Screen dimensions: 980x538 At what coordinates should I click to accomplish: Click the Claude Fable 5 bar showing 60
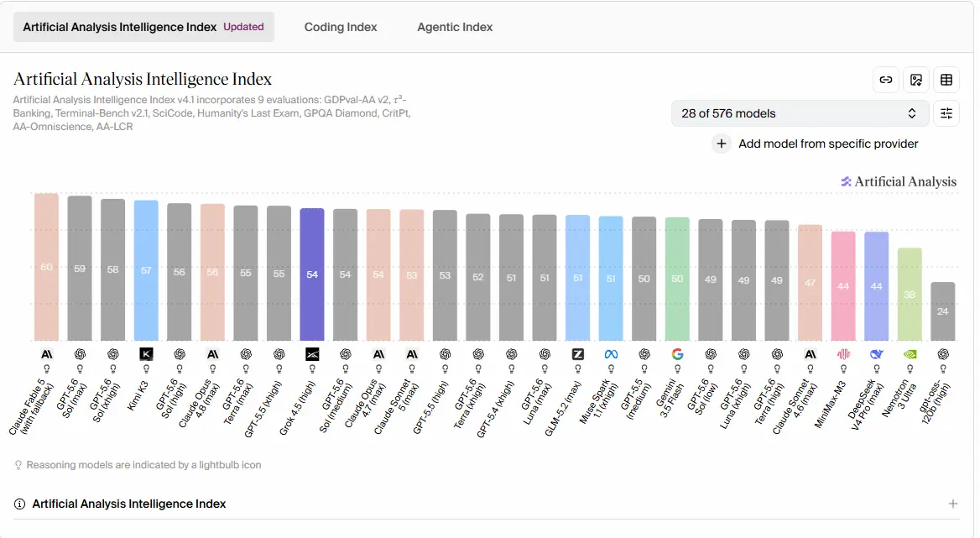(x=46, y=267)
